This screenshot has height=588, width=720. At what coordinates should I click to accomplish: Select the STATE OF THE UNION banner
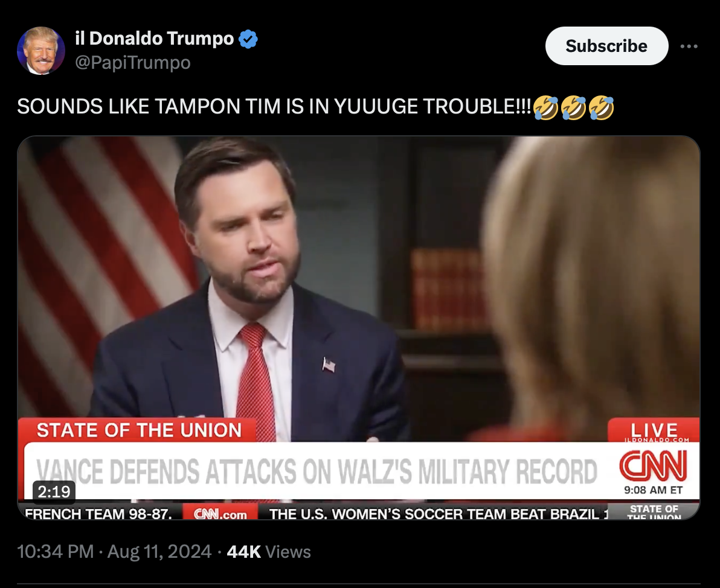[x=137, y=430]
